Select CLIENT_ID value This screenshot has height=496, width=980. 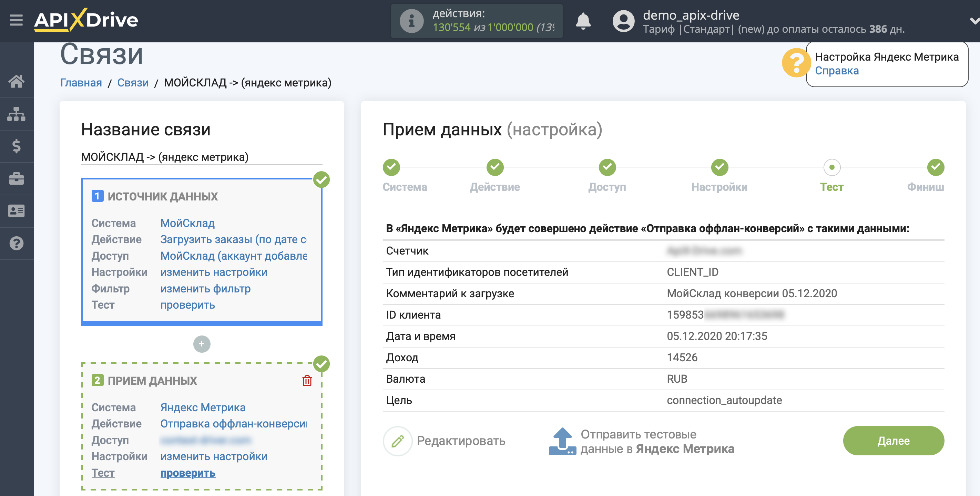(692, 272)
